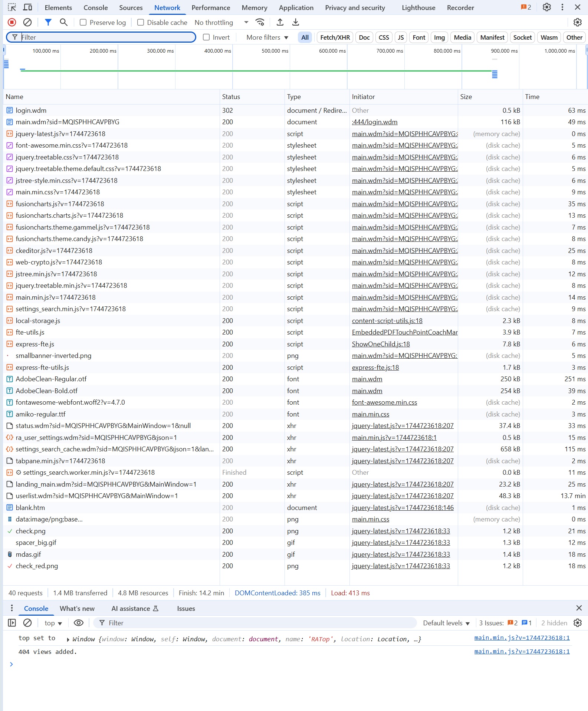Open the Issues drawer tab
The image size is (588, 711).
click(x=186, y=608)
